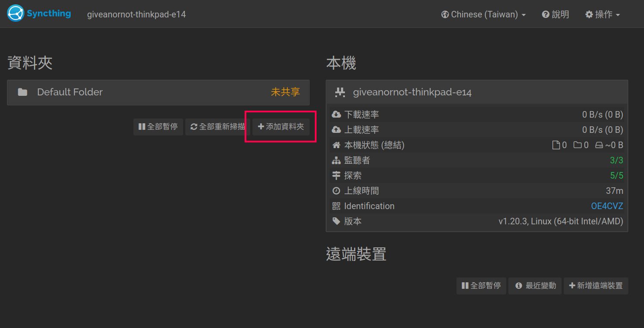
Task: Collapse the giveanornot-thinkpad-e14 device panel
Action: click(477, 92)
